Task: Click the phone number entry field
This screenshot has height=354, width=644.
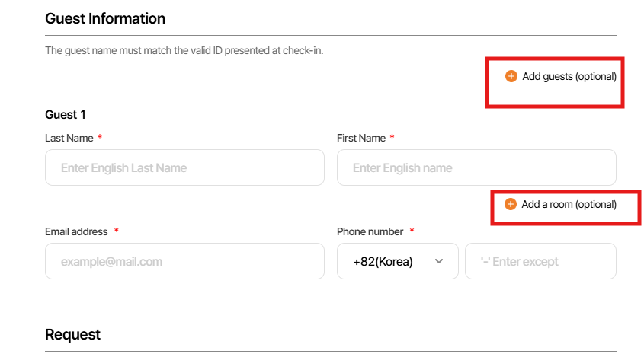Action: point(540,261)
